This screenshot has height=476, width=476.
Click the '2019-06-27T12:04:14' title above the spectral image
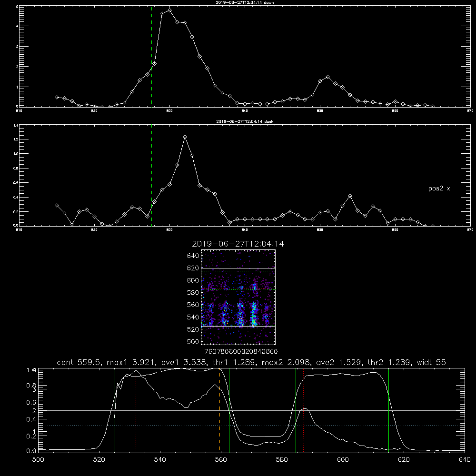click(x=238, y=244)
